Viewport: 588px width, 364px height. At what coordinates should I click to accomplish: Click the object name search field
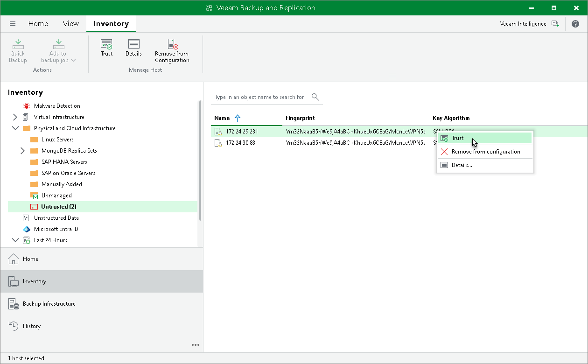click(259, 97)
